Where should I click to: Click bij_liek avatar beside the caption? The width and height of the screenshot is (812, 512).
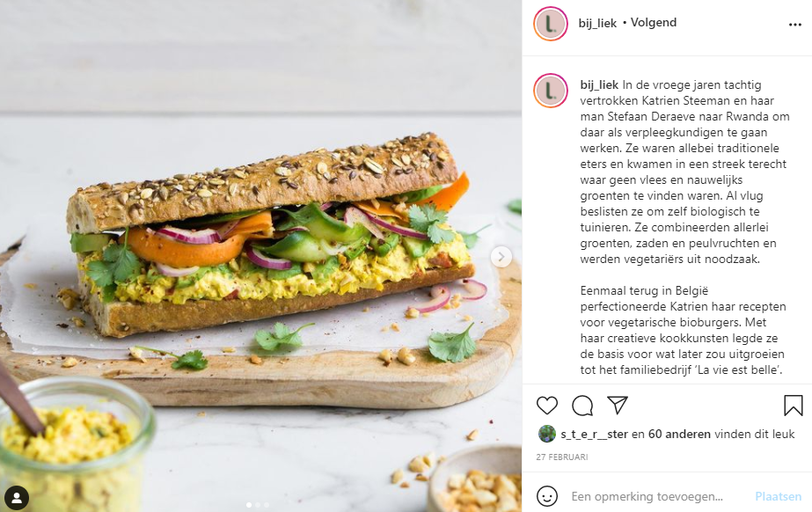point(551,91)
